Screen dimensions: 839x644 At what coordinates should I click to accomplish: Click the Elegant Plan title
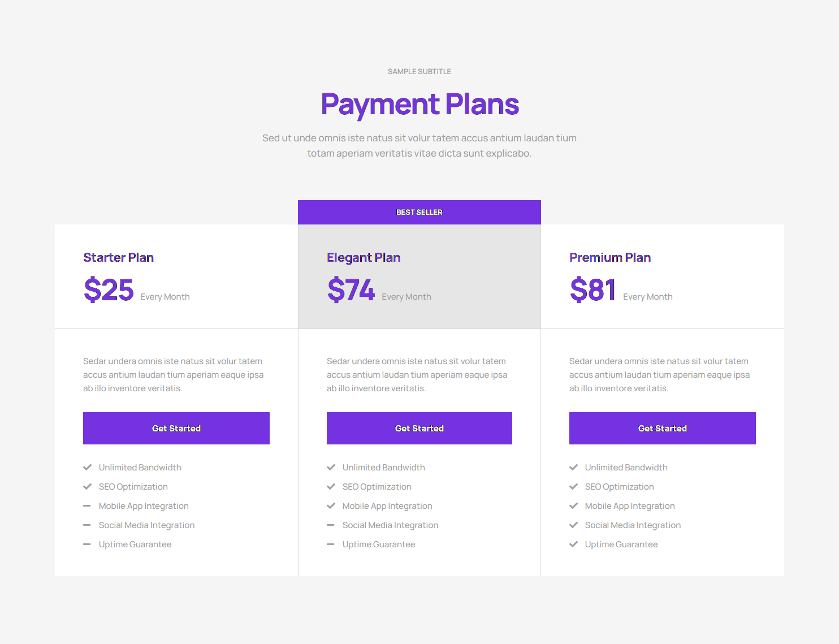tap(364, 258)
